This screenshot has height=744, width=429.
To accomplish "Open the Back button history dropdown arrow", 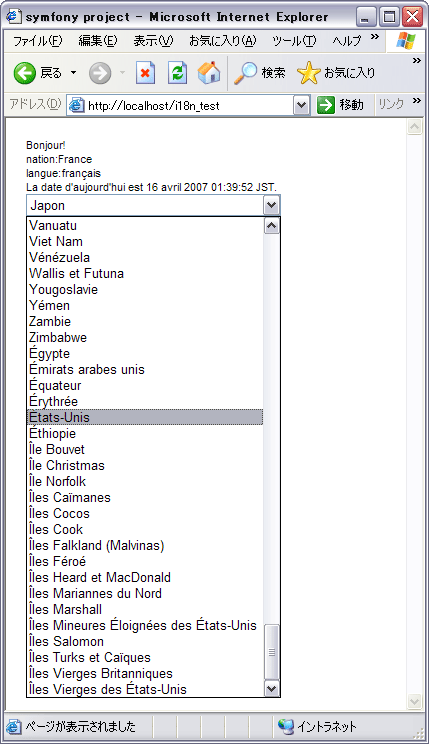I will pos(74,73).
